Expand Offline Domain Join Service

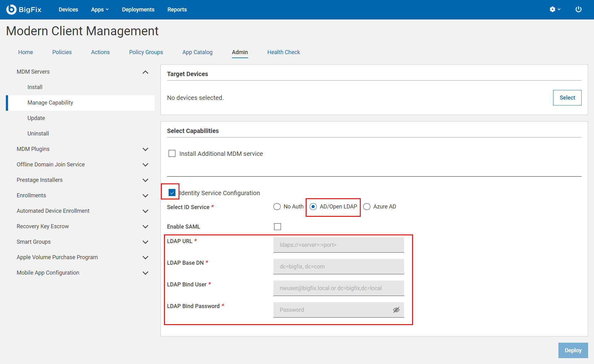[x=145, y=165]
